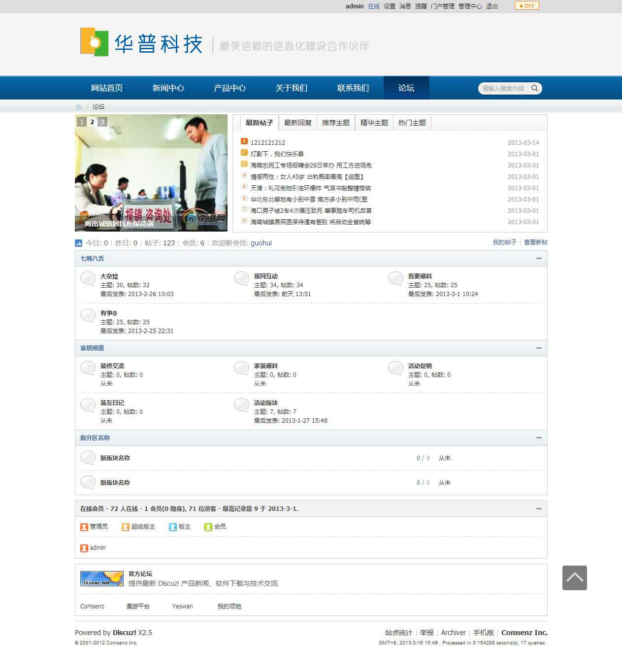This screenshot has width=622, height=672.
Task: Open 设置 in top bar
Action: (x=390, y=6)
